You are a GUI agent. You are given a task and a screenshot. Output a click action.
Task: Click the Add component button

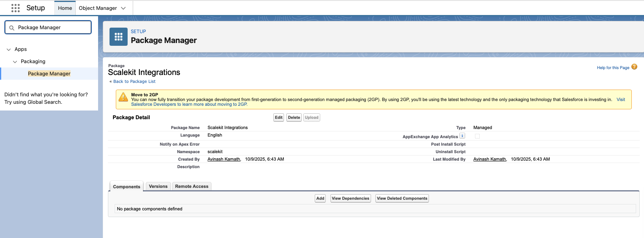(x=320, y=198)
